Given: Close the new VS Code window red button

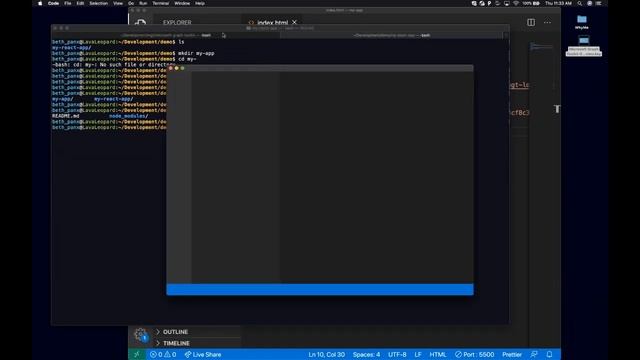Looking at the screenshot, I should click(171, 68).
